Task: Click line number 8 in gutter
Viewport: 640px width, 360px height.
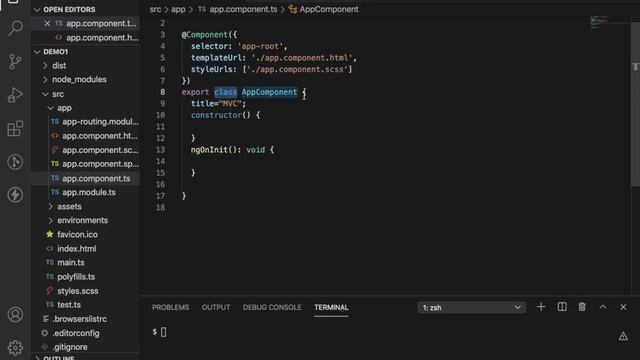Action: click(x=162, y=92)
